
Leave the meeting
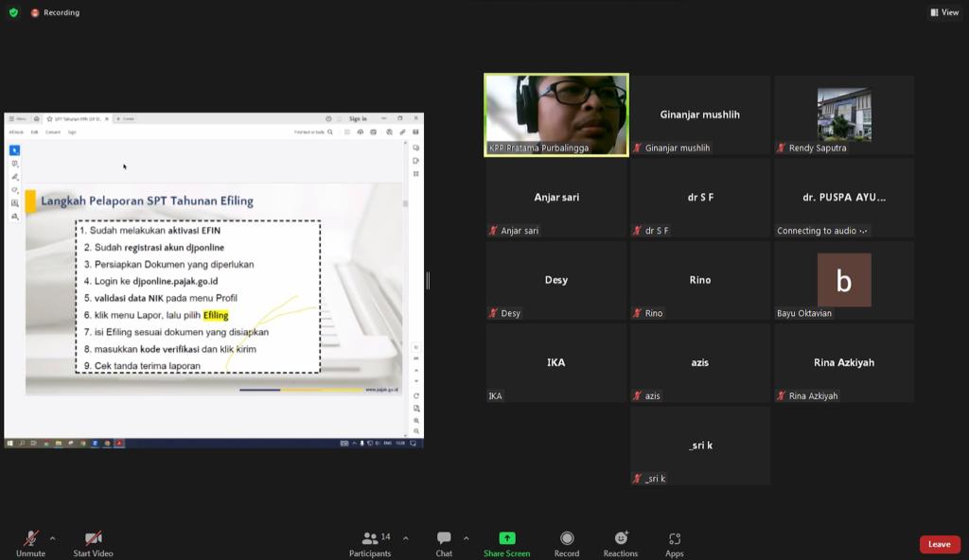tap(939, 544)
